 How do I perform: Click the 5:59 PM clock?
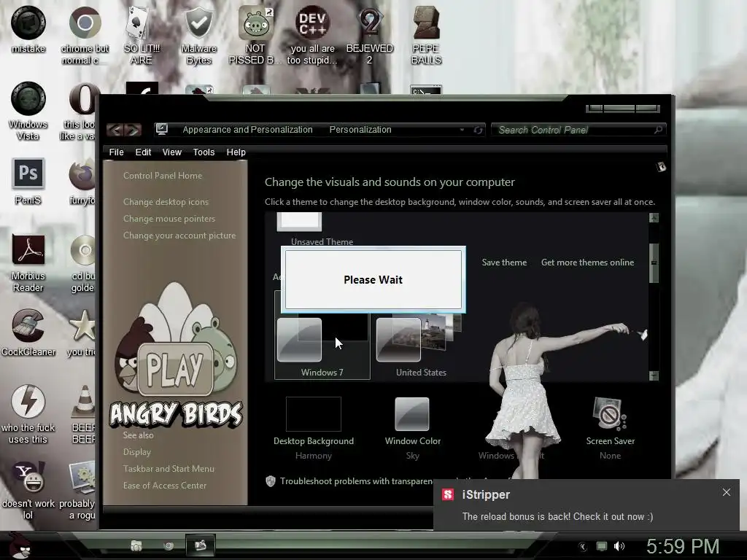coord(682,546)
